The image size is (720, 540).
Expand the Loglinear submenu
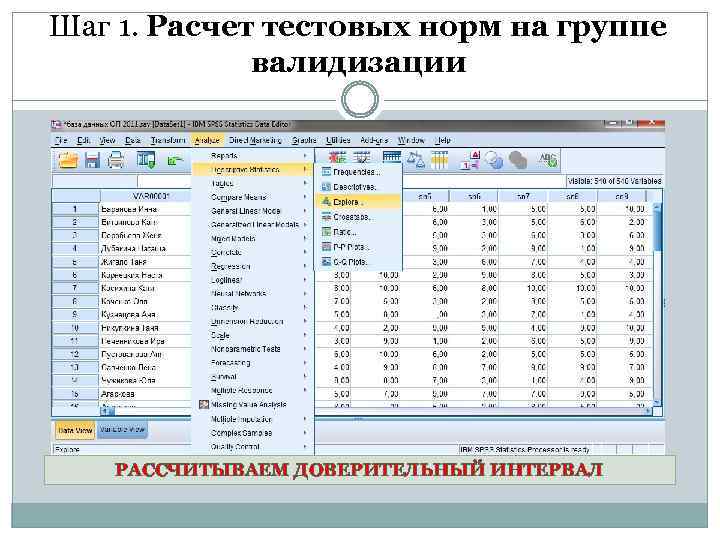253,280
